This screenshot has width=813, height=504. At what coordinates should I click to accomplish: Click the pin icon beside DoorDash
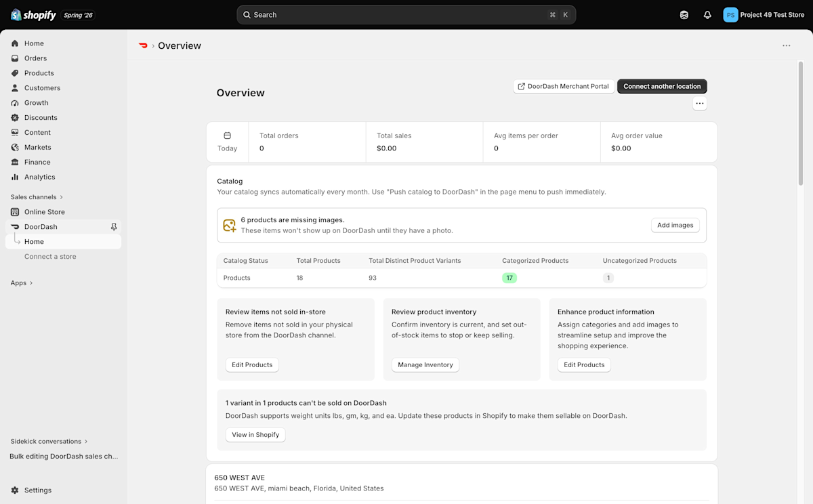tap(114, 227)
